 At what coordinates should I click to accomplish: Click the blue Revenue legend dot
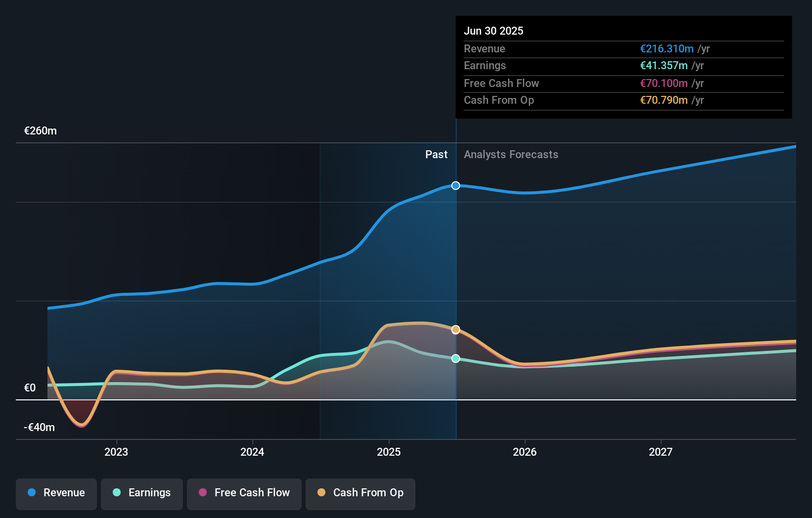coord(32,492)
